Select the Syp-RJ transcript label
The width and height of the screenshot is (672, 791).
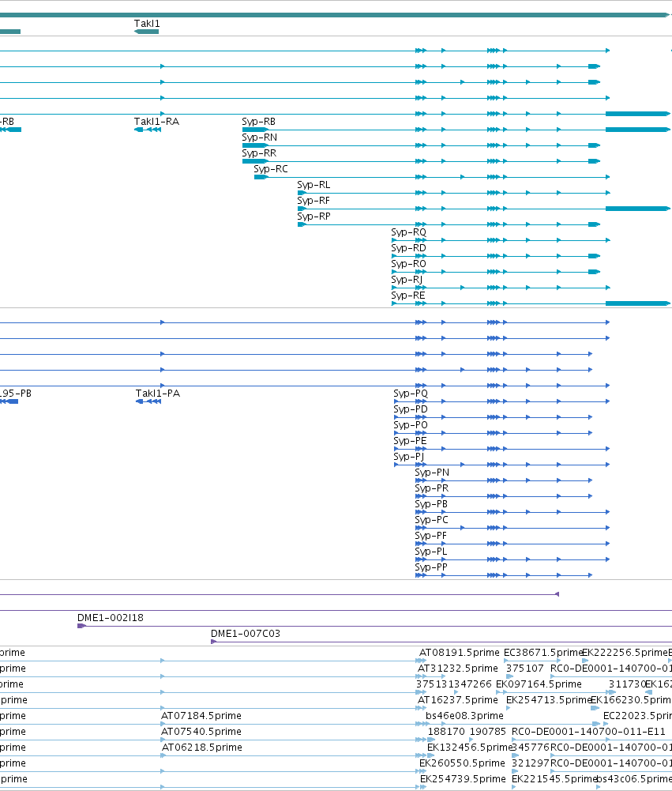click(x=407, y=280)
